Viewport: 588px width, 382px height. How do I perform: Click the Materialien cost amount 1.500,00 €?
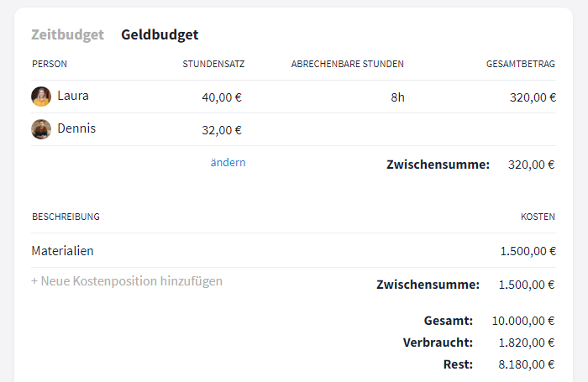pos(527,251)
